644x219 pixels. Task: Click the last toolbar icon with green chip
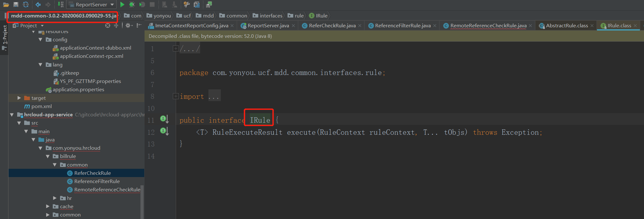click(209, 4)
